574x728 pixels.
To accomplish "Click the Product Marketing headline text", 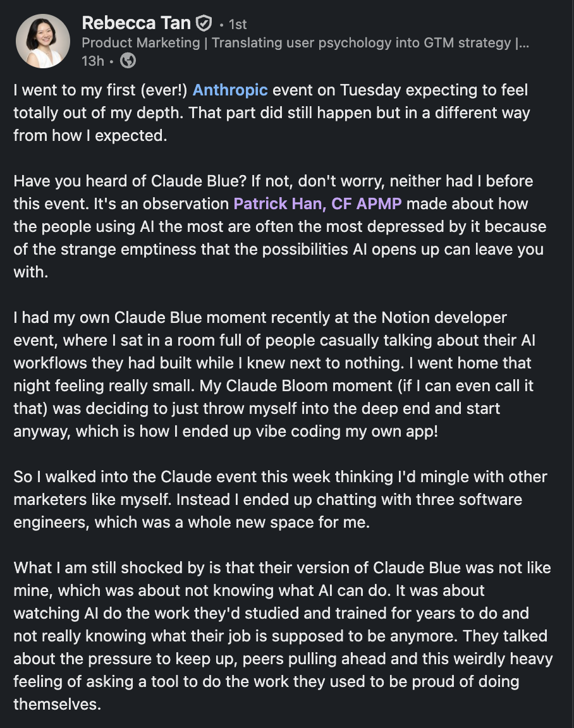I will tap(305, 43).
